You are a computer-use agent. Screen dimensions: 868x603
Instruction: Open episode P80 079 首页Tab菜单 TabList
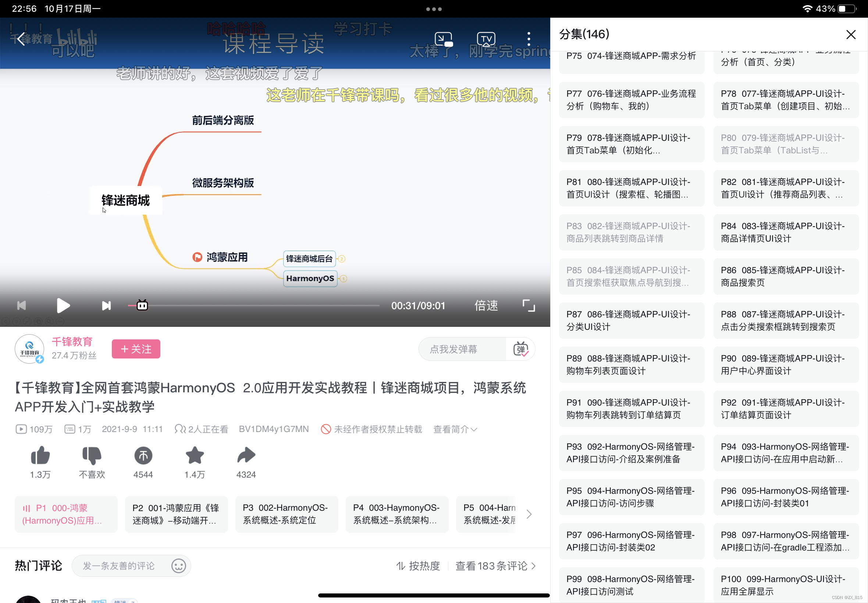tap(786, 144)
